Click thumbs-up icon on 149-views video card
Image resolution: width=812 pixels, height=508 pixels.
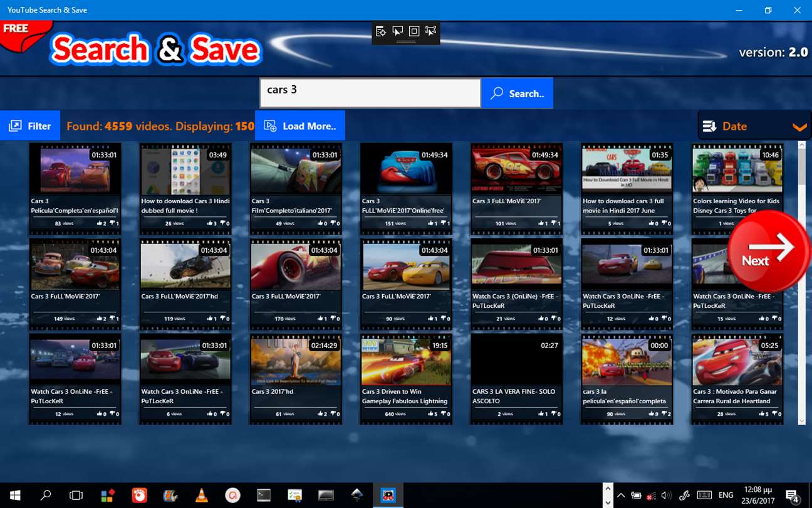[x=100, y=319]
